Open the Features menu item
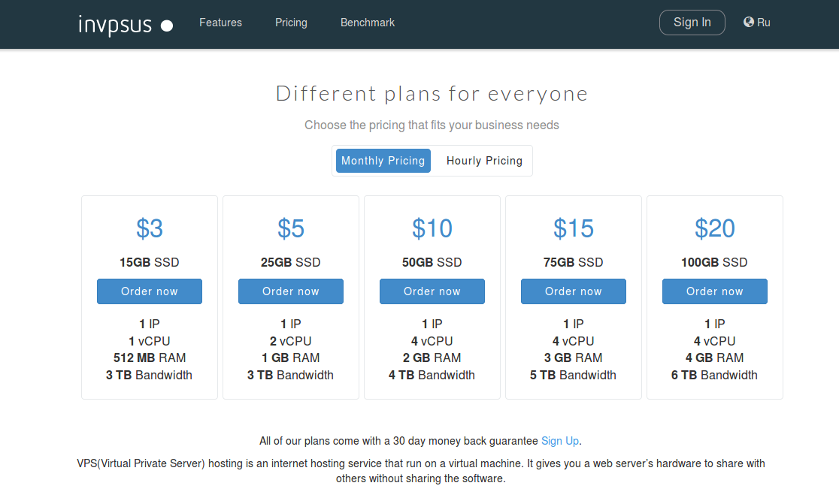This screenshot has height=504, width=839. click(x=220, y=23)
